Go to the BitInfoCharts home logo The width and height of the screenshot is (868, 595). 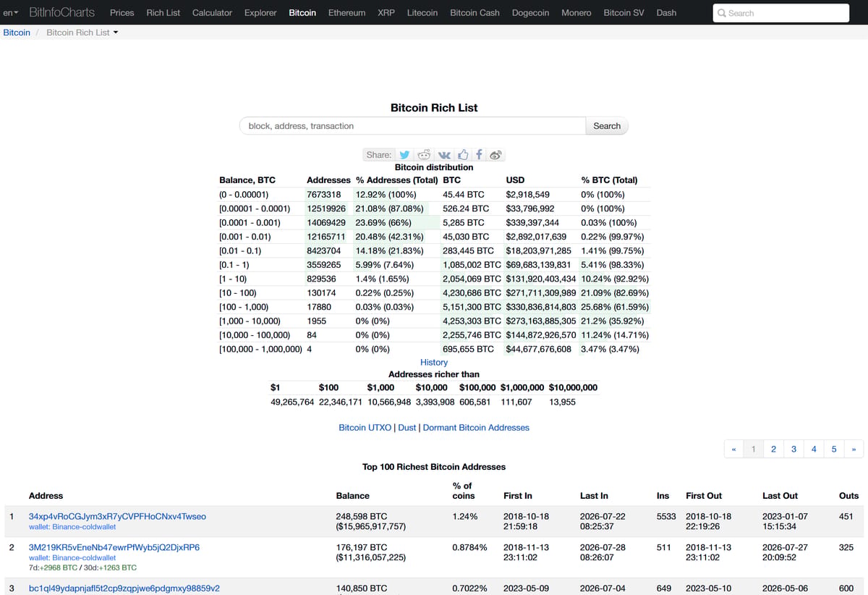click(62, 13)
